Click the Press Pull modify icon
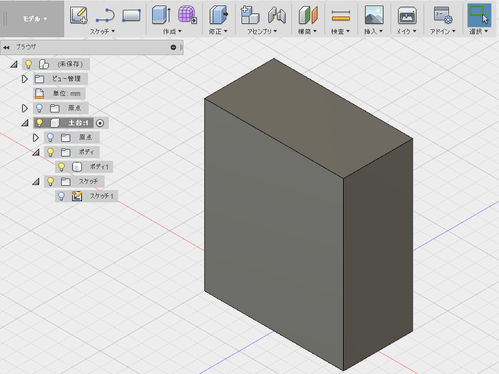This screenshot has width=499, height=374. tap(218, 15)
